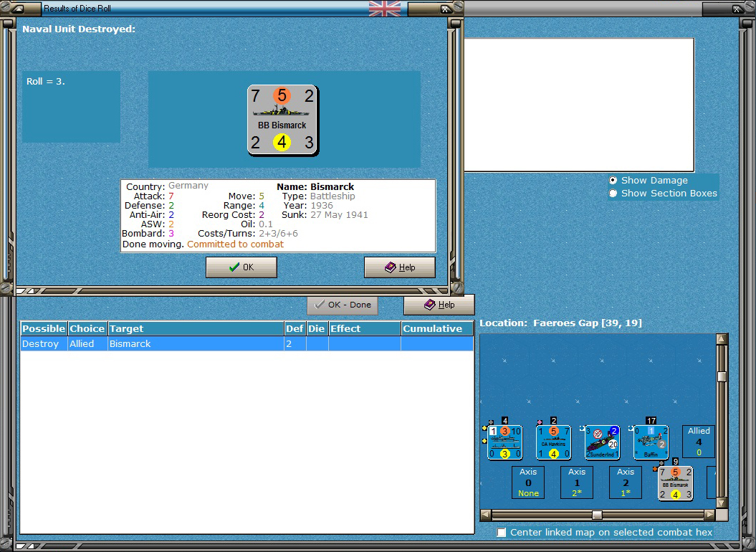Sort by the Target column header
756x552 pixels.
196,328
